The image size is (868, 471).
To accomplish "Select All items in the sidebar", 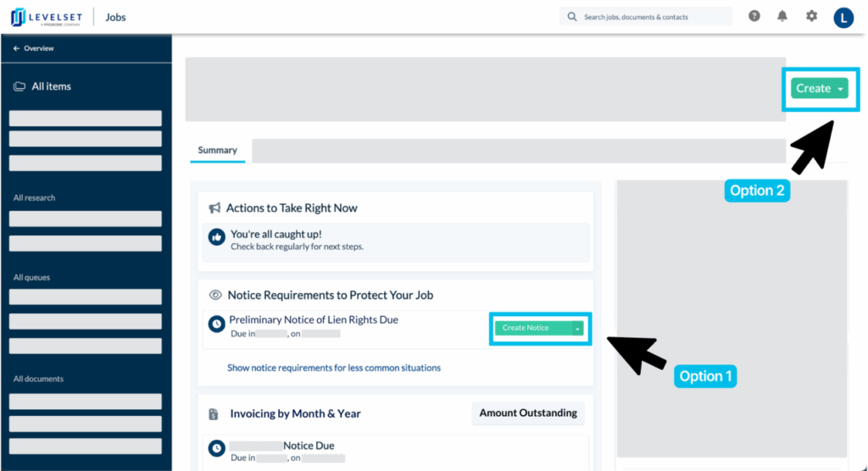I will (51, 86).
